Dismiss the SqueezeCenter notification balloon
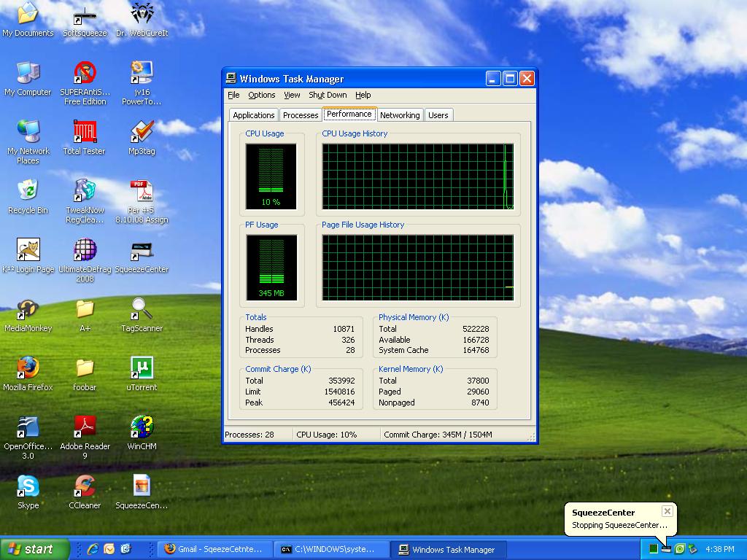Viewport: 747px width, 560px height. click(x=667, y=511)
